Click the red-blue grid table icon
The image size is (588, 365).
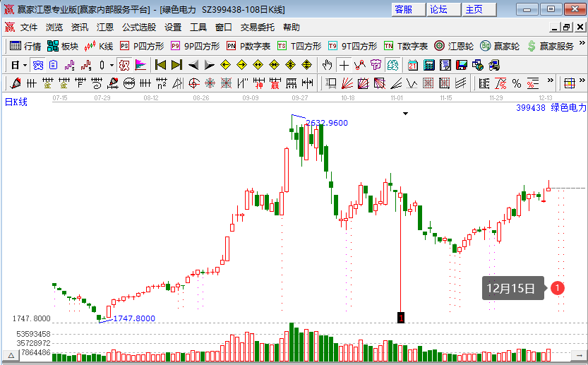(570, 83)
